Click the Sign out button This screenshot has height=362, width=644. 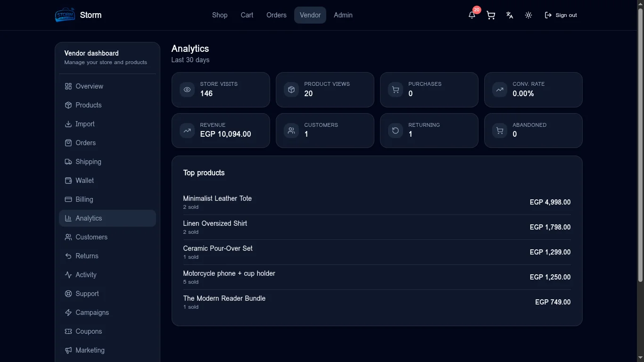[561, 15]
